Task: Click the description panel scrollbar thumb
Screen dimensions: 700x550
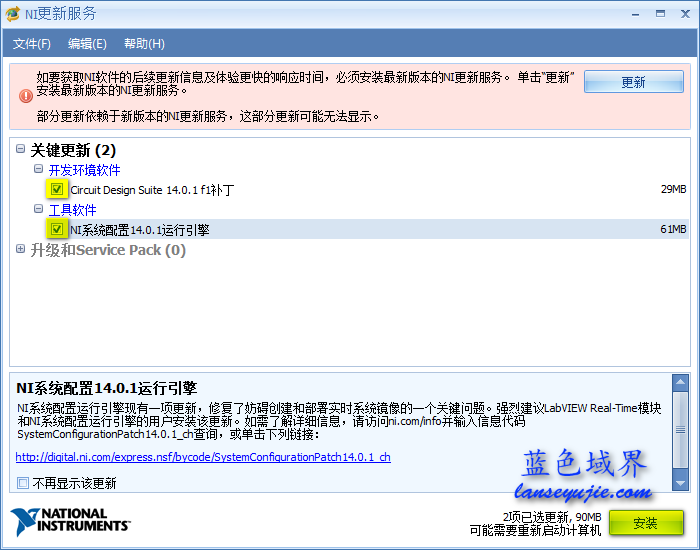Action: pos(680,429)
